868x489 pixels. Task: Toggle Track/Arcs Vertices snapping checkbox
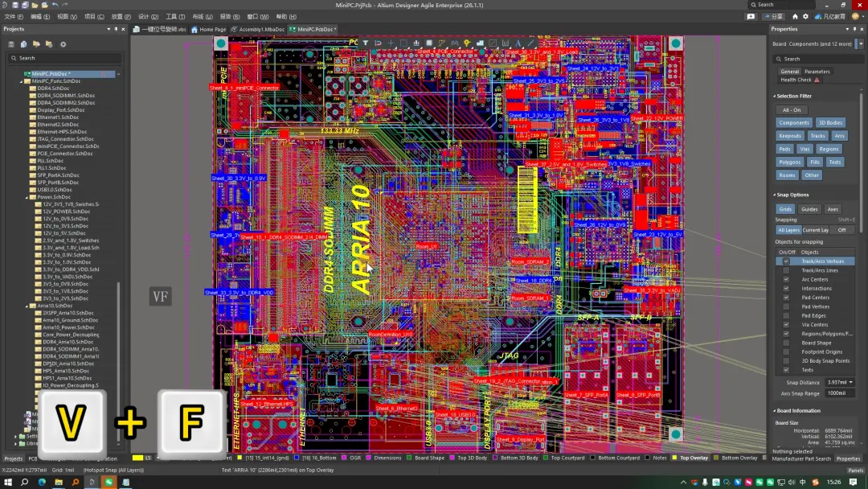tap(786, 261)
